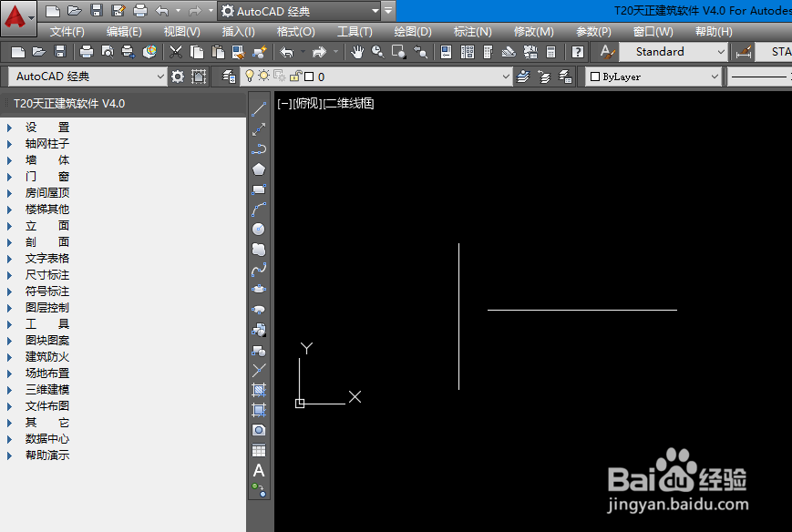
Task: Click the 帮助演示 entry in Tianzheng panel
Action: (47, 455)
